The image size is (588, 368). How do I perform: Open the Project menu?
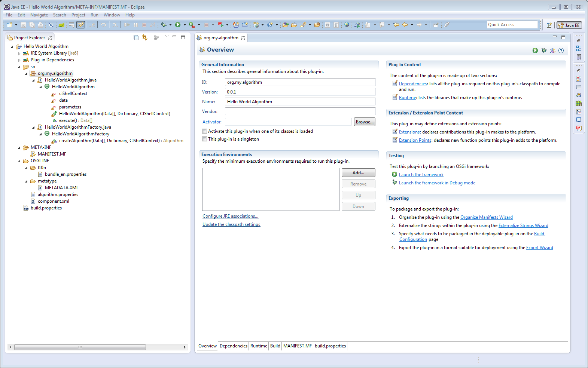(x=78, y=15)
